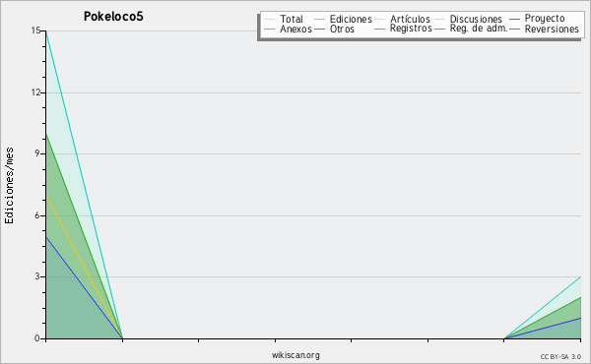Click the y-axis value 9

coord(37,153)
